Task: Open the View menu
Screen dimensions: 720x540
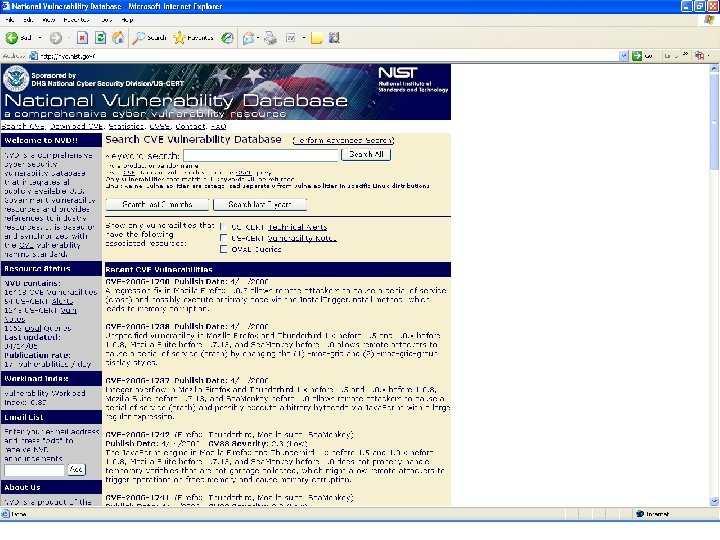Action: tap(49, 20)
